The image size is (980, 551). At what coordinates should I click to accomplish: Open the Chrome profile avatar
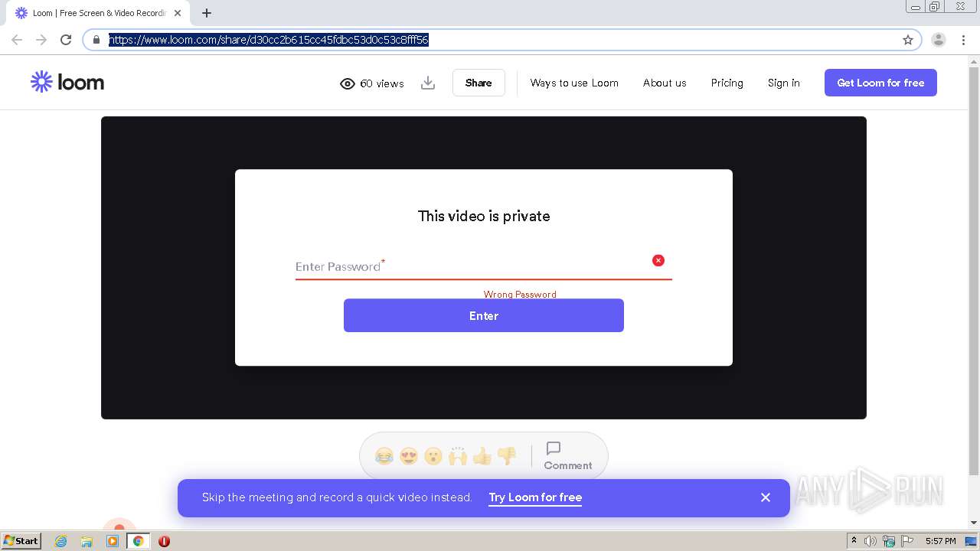(939, 40)
